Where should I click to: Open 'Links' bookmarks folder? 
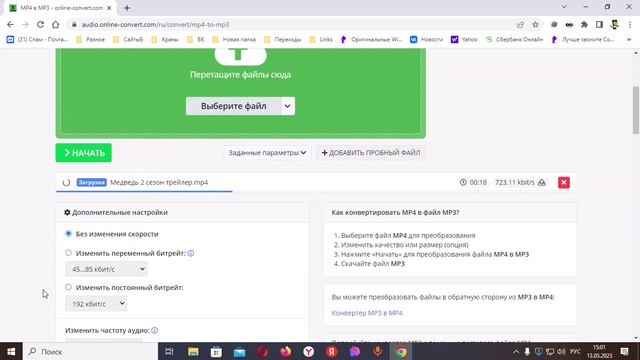322,39
